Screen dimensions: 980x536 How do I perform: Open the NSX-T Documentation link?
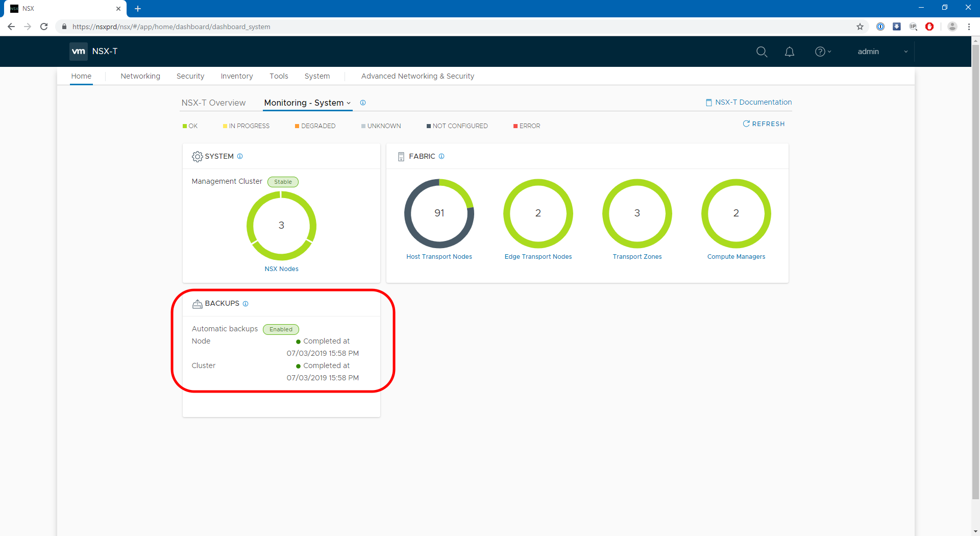749,102
